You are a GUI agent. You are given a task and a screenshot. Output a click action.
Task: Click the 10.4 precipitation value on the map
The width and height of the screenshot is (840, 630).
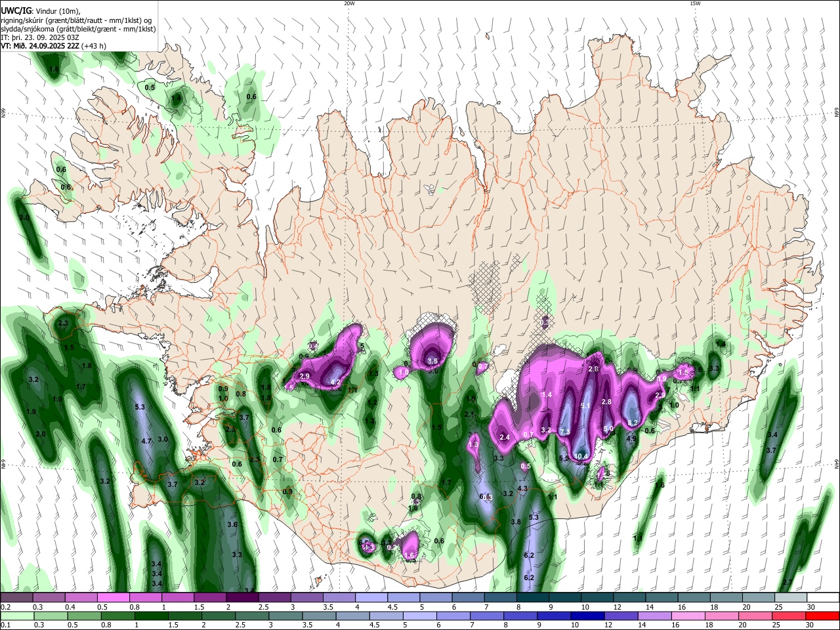click(x=581, y=457)
